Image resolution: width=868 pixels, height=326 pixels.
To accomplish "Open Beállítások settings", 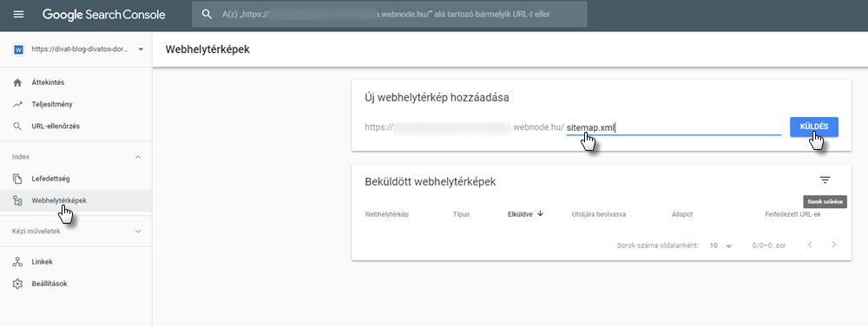I will coord(49,284).
